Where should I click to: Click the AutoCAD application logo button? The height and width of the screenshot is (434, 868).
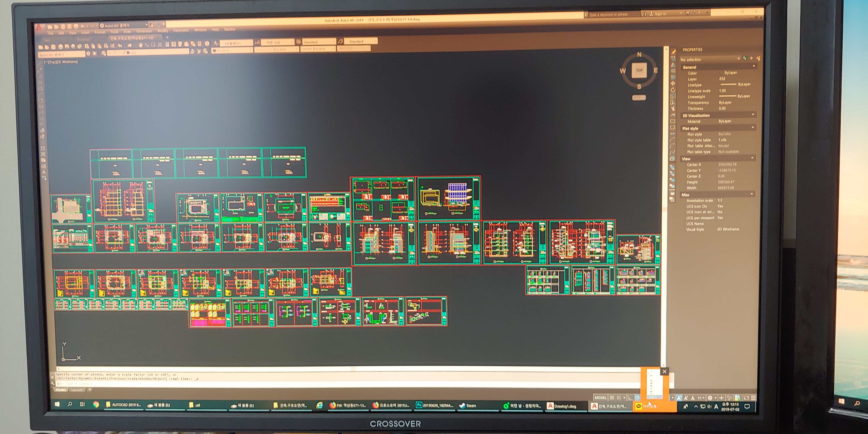(39, 28)
